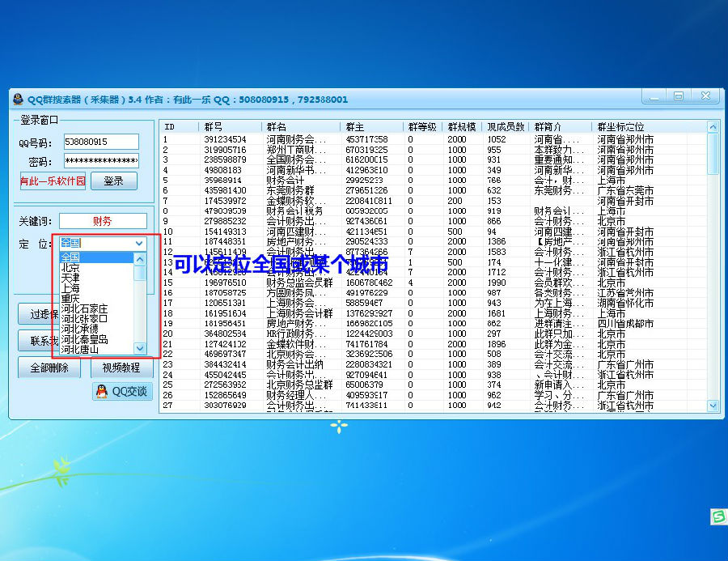Minimize the QQ群搜索器 window
Screen dimensions: 728x561
point(656,96)
